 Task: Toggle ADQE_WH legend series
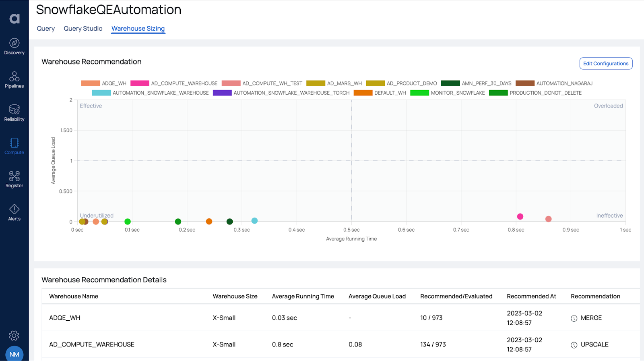[x=104, y=83]
